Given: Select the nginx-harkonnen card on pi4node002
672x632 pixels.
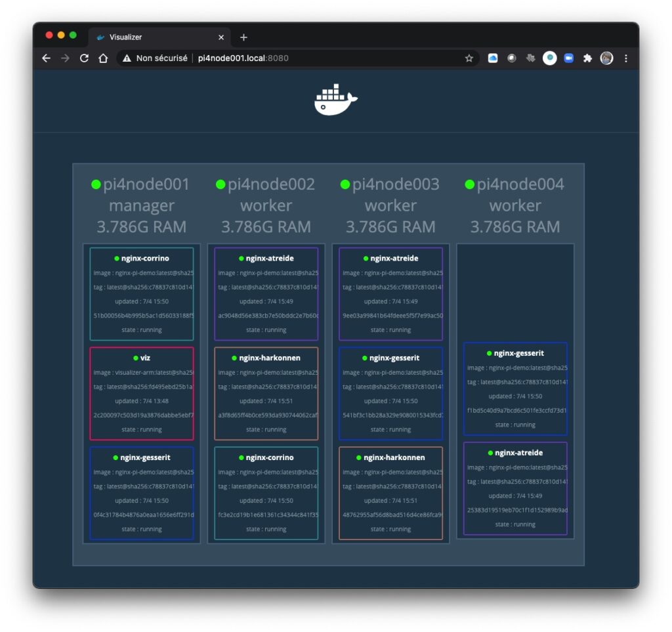Looking at the screenshot, I should (x=266, y=394).
